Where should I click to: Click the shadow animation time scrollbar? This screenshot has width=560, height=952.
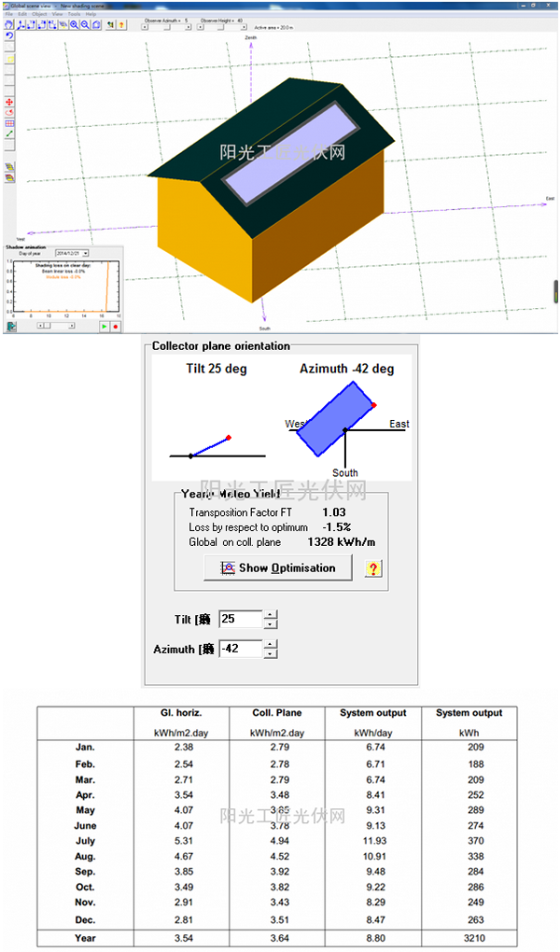pyautogui.click(x=56, y=326)
